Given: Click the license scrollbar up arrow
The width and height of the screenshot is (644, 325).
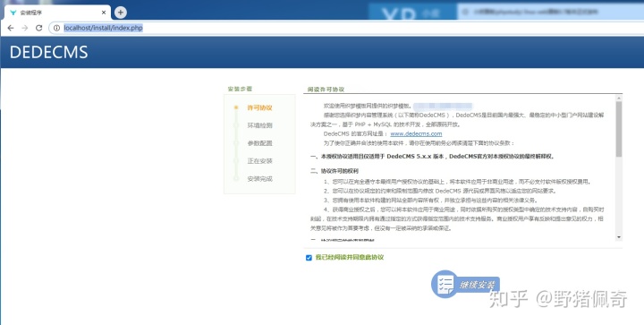Looking at the screenshot, I should [x=619, y=98].
